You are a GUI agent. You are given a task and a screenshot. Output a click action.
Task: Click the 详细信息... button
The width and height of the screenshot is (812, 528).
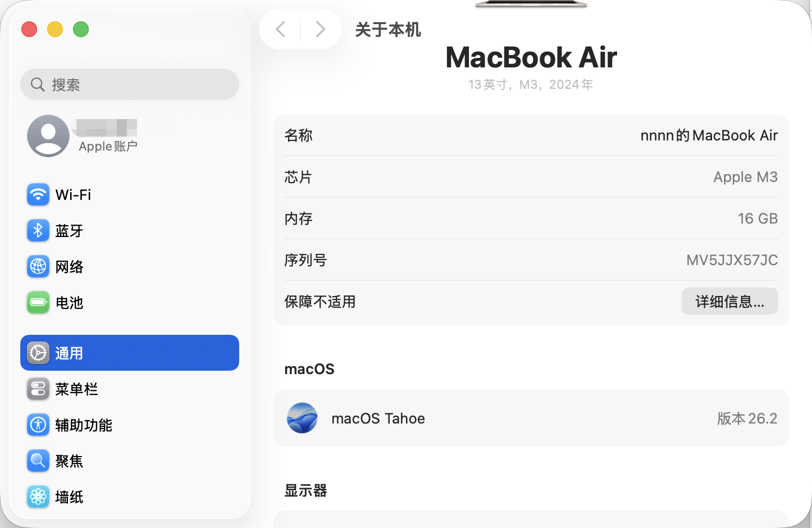(729, 302)
